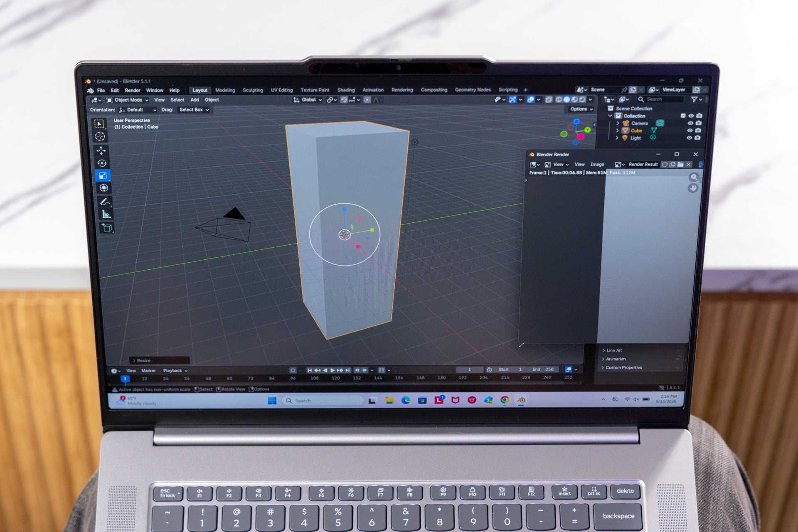Open the viewport Options button

pyautogui.click(x=581, y=109)
